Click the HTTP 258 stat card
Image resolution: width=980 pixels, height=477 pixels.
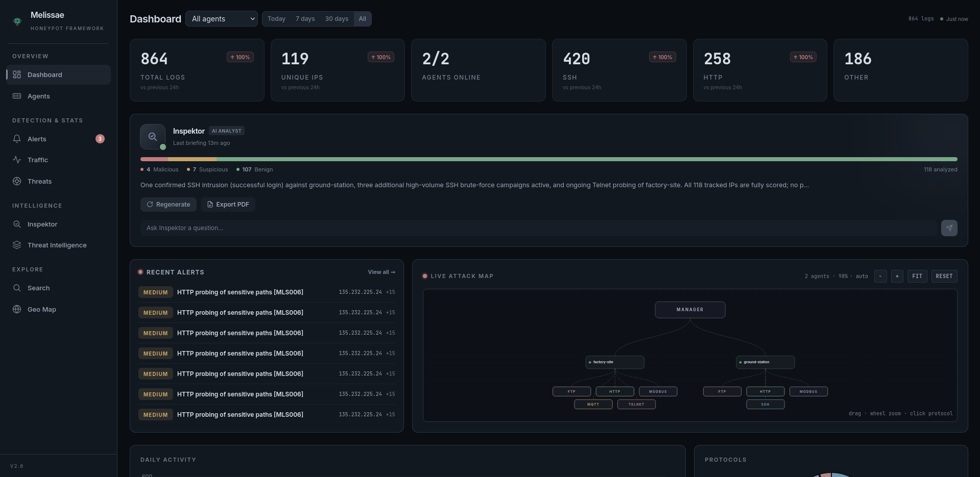(x=760, y=70)
